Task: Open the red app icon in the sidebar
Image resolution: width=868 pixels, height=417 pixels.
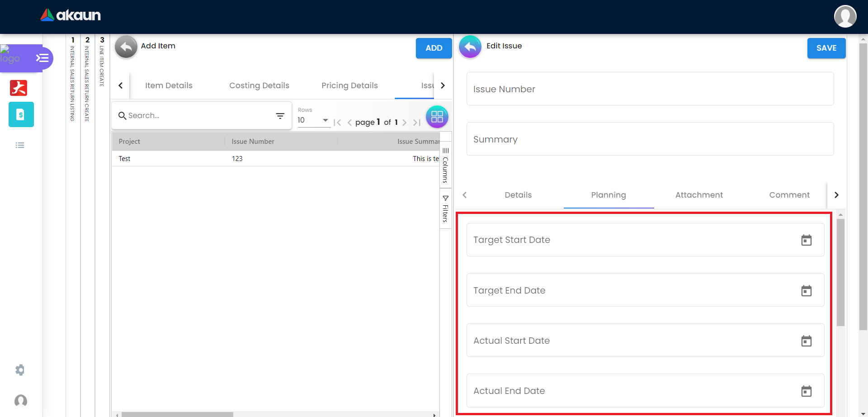Action: [19, 88]
